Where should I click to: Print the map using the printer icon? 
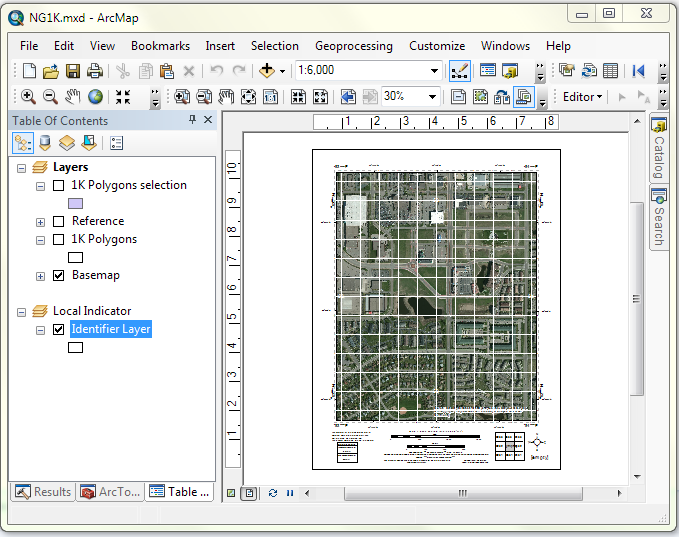point(95,71)
